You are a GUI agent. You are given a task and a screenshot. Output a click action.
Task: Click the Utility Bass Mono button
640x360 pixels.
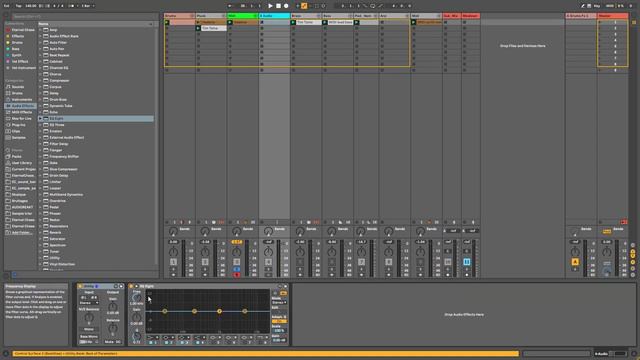[89, 336]
